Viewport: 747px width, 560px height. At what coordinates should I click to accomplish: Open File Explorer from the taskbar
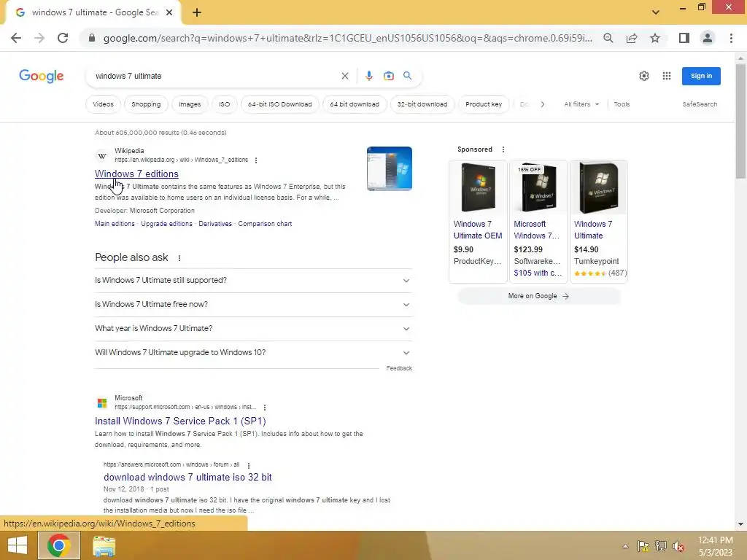[x=104, y=546]
